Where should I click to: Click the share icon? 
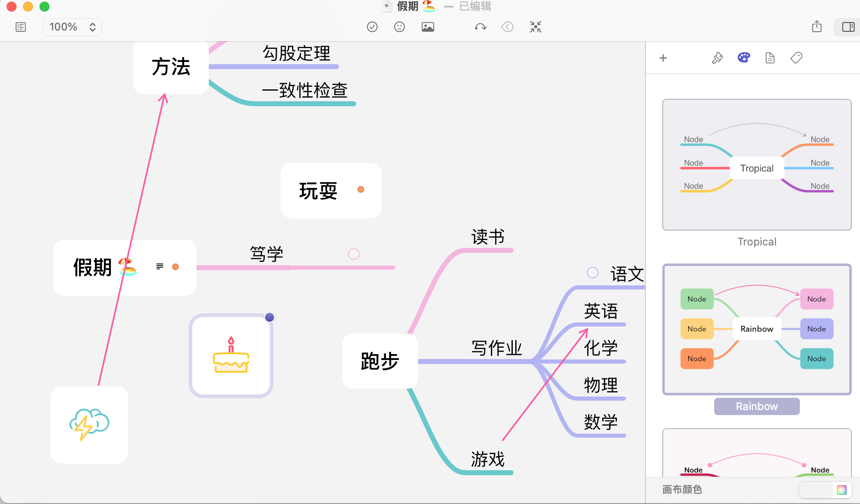(x=817, y=27)
